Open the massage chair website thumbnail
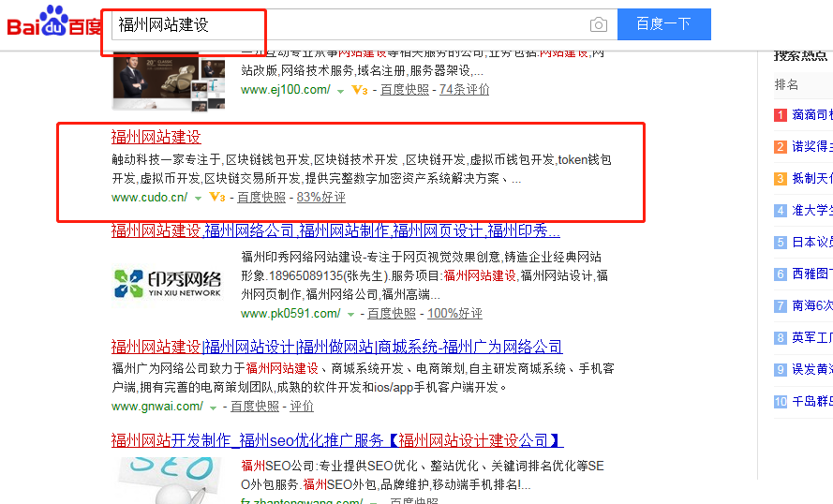Screen dimensions: 833x504 [x=169, y=82]
